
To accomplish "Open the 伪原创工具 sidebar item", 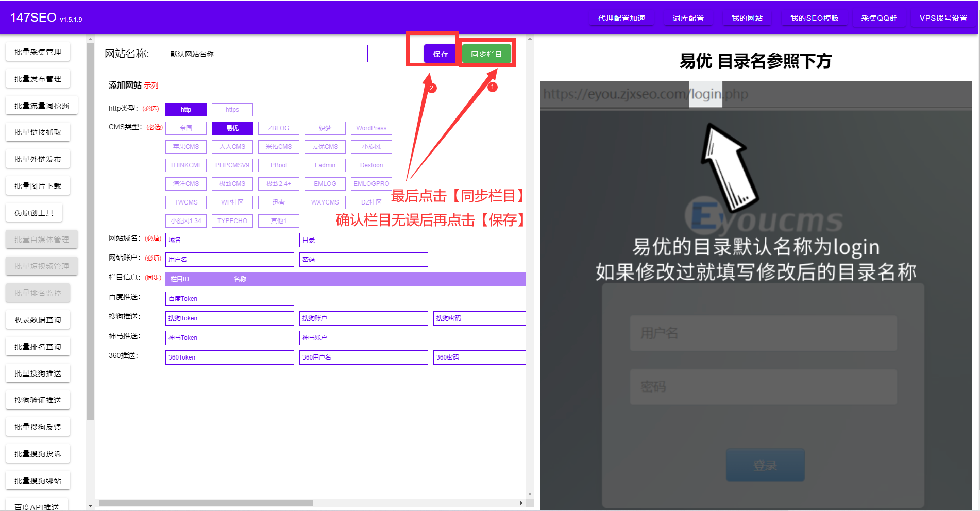I will point(34,213).
